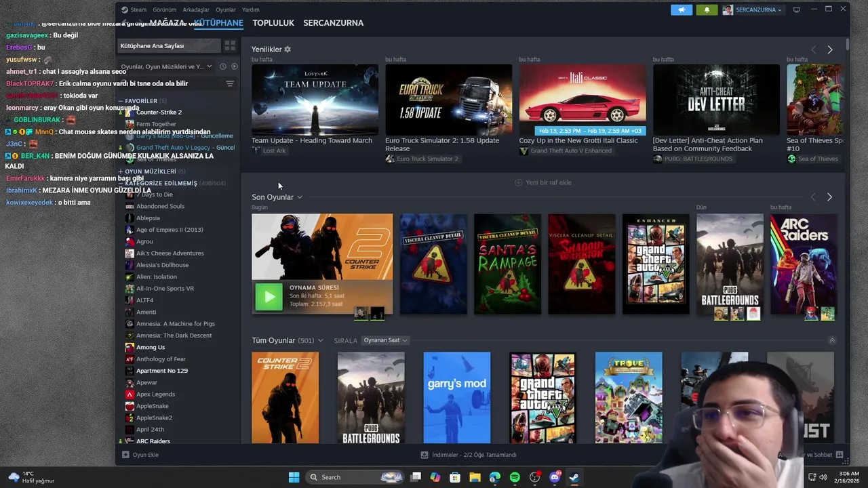This screenshot has width=868, height=488.
Task: Show next Son Oyunlar items arrow
Action: 829,197
